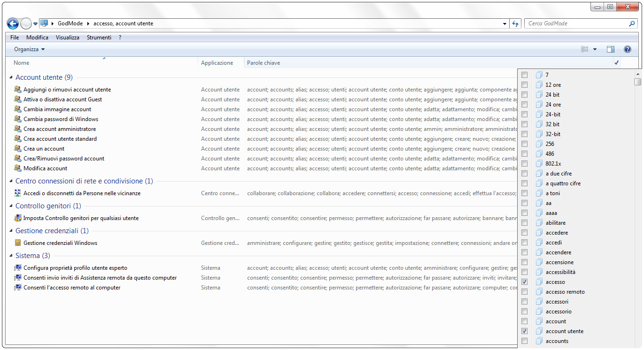Click the filter list scrollbar thumb
Image resolution: width=644 pixels, height=350 pixels.
coord(637,82)
